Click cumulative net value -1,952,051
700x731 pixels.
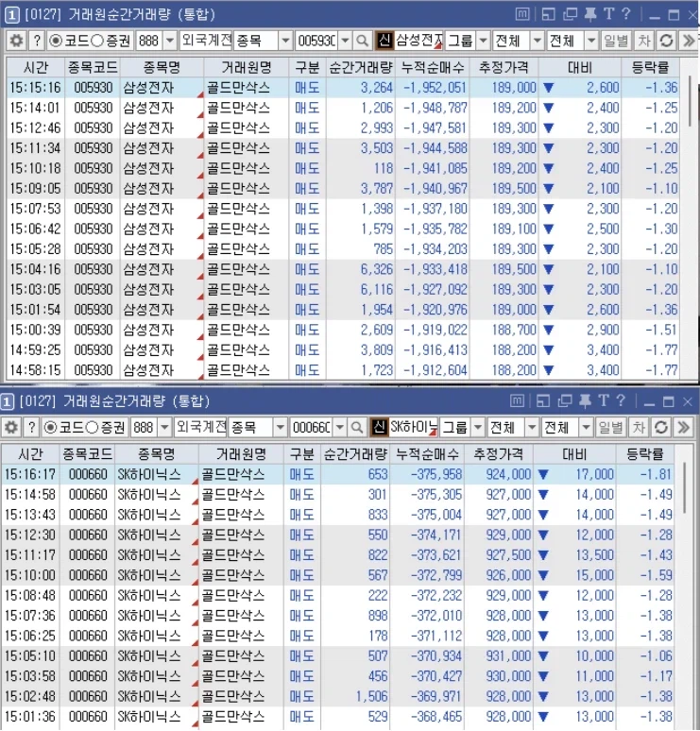tap(435, 88)
